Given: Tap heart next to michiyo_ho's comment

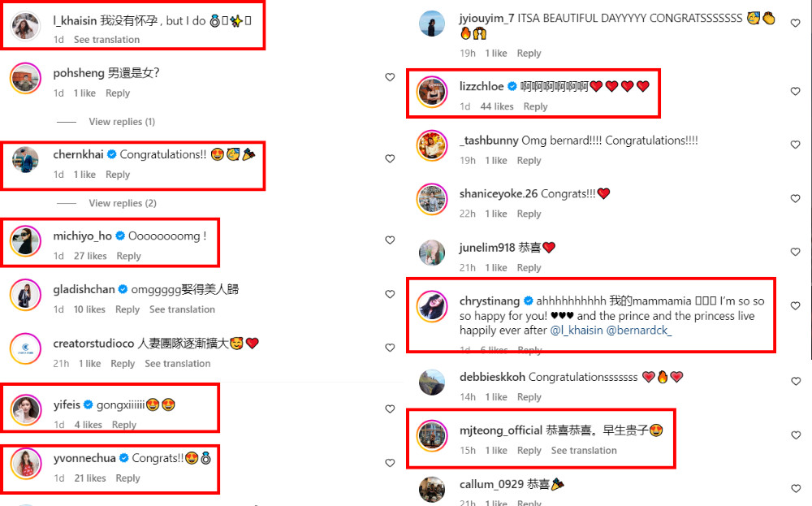Looking at the screenshot, I should (x=390, y=240).
